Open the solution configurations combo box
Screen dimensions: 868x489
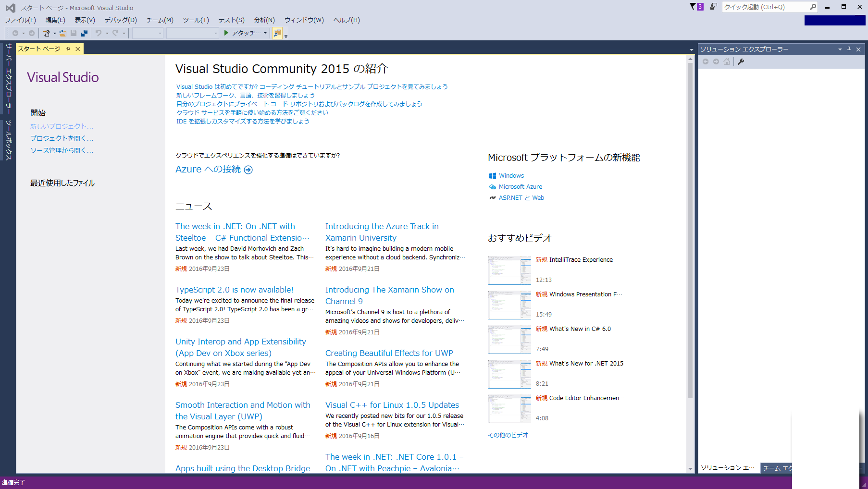coord(148,33)
